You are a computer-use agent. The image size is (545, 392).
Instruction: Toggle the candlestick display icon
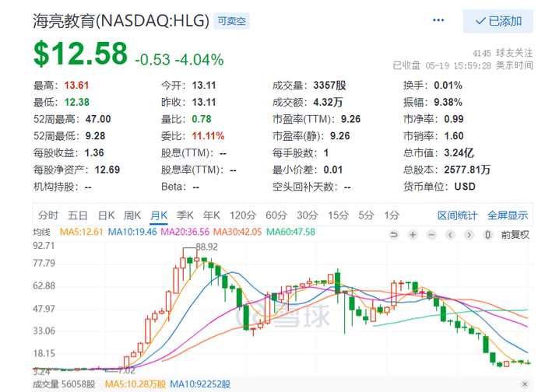(x=487, y=235)
